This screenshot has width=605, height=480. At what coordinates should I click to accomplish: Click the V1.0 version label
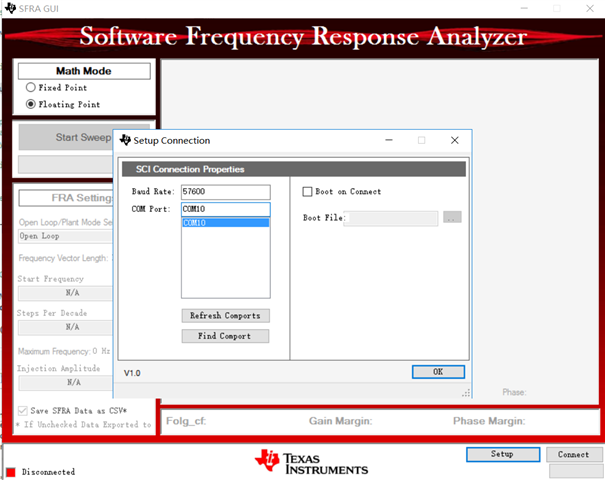coord(132,373)
